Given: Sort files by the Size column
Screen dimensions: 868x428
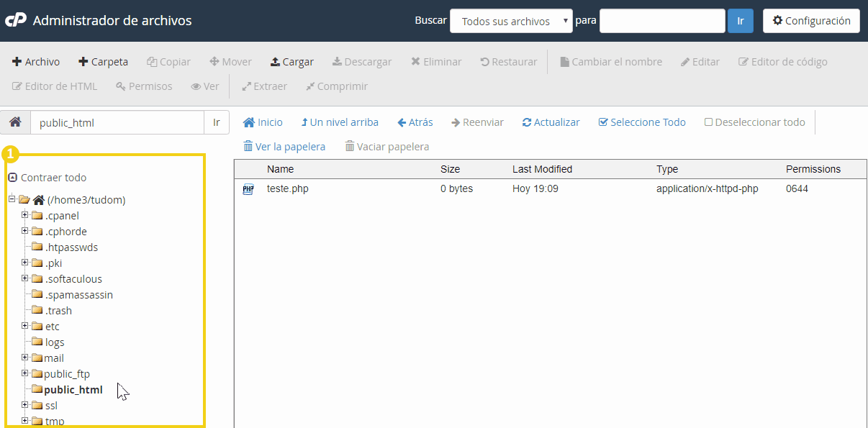Looking at the screenshot, I should click(x=450, y=169).
